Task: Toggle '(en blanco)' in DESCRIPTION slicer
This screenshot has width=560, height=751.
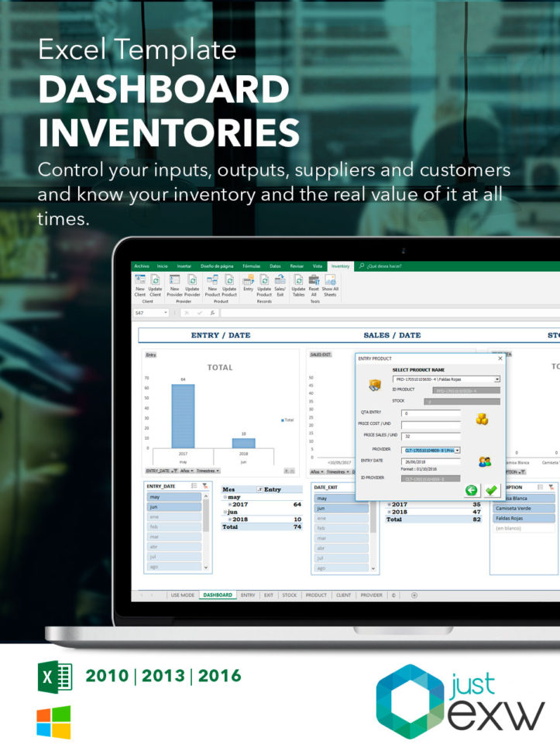Action: point(524,528)
